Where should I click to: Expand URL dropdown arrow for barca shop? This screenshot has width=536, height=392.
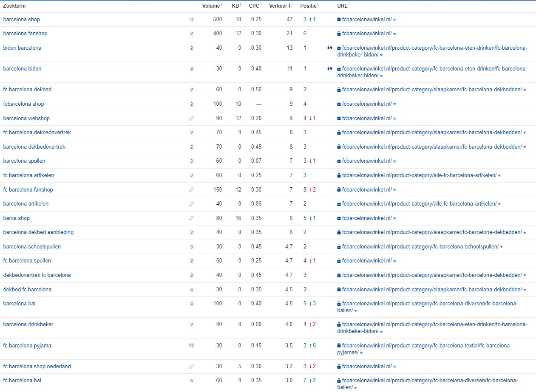tap(395, 219)
